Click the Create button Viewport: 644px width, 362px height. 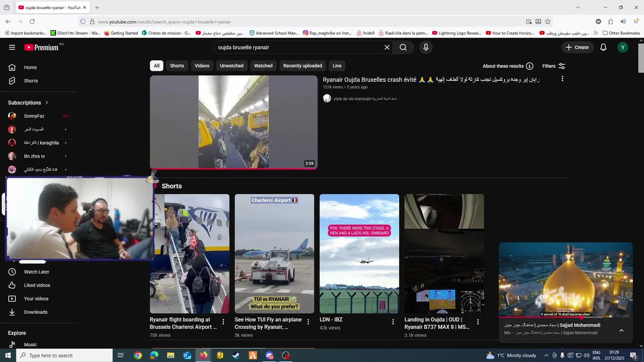point(578,47)
